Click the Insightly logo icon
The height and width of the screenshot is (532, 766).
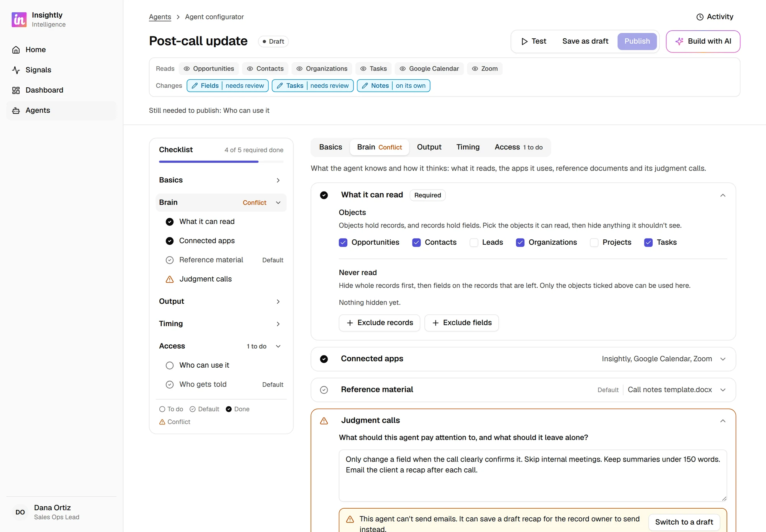(19, 20)
